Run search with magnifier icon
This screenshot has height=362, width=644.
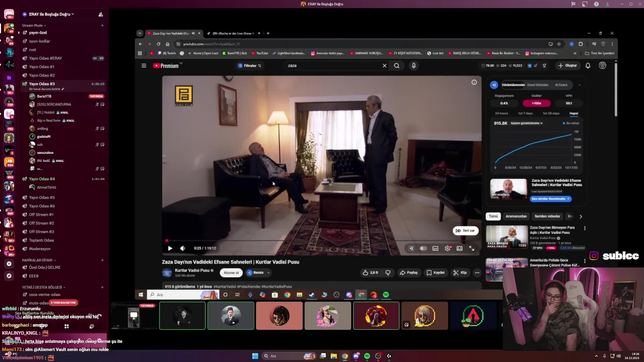[x=396, y=65]
